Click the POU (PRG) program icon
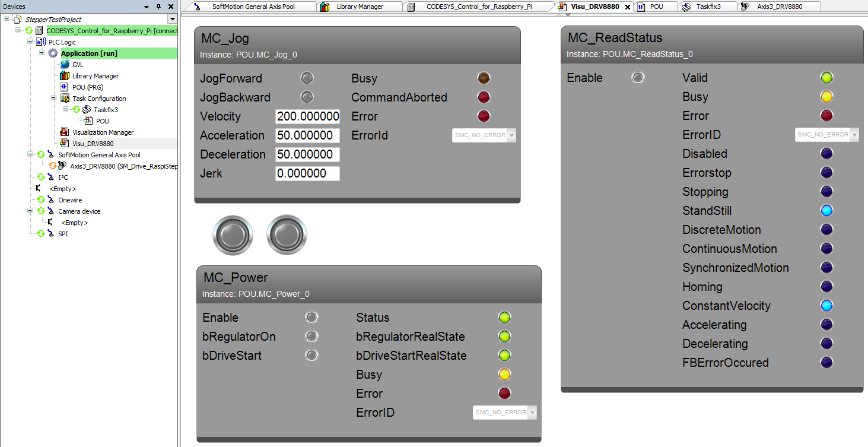This screenshot has height=447, width=868. [x=65, y=87]
